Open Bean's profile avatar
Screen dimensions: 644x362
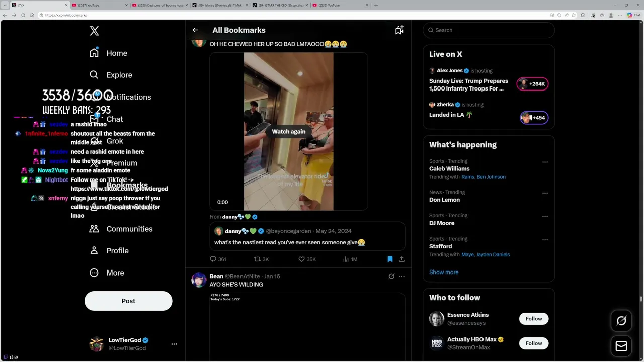(x=199, y=280)
